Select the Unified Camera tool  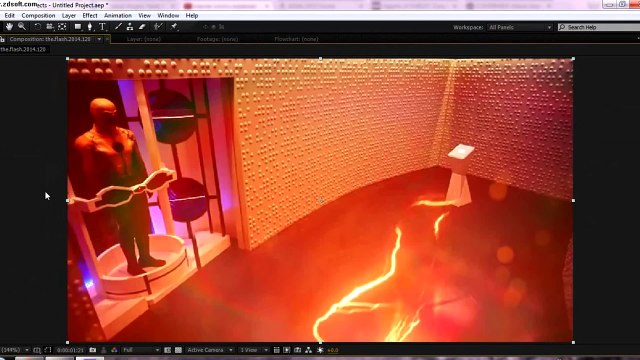49,27
